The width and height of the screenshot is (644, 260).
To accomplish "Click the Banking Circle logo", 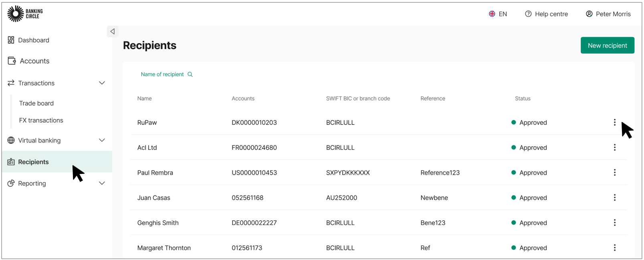I will tap(25, 14).
